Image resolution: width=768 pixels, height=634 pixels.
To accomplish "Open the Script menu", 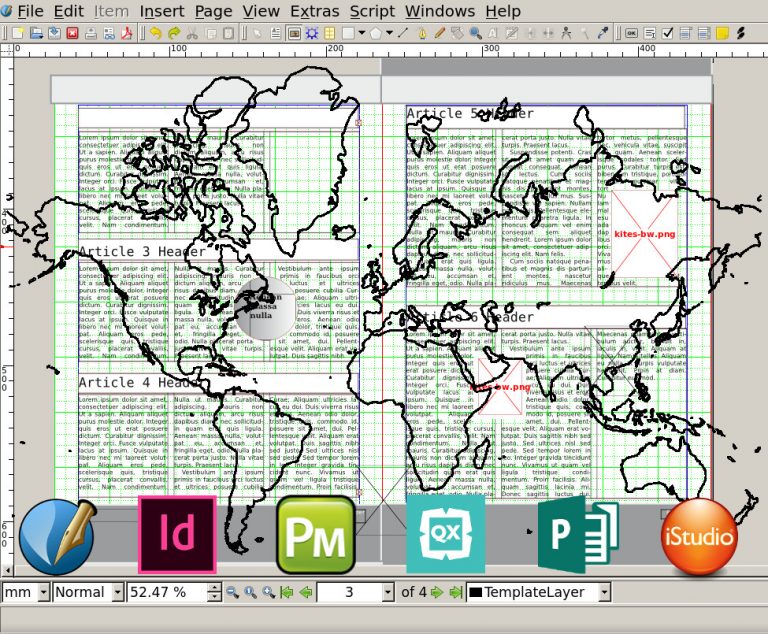I will (x=372, y=11).
